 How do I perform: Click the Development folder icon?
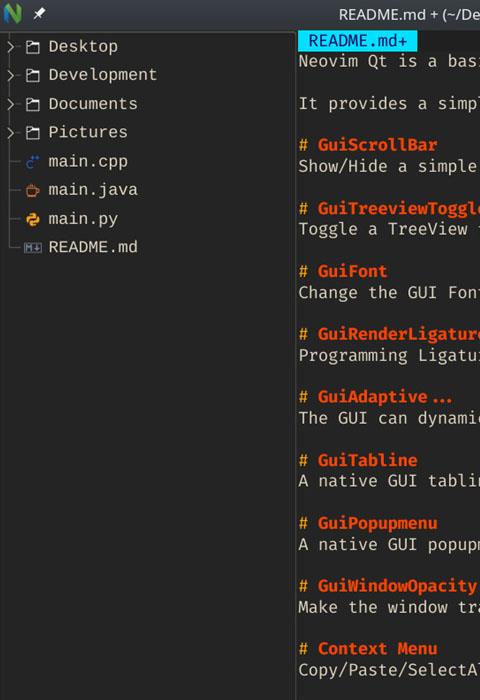pos(33,75)
